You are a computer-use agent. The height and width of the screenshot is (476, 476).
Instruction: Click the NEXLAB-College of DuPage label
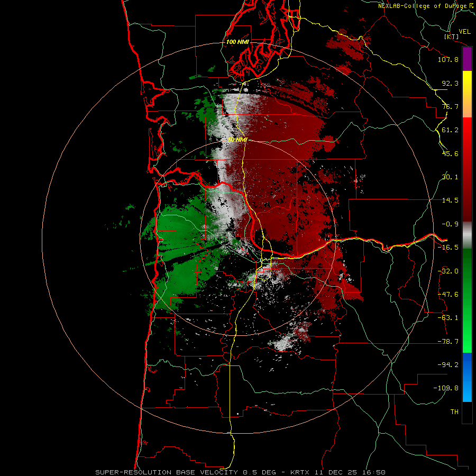(426, 6)
